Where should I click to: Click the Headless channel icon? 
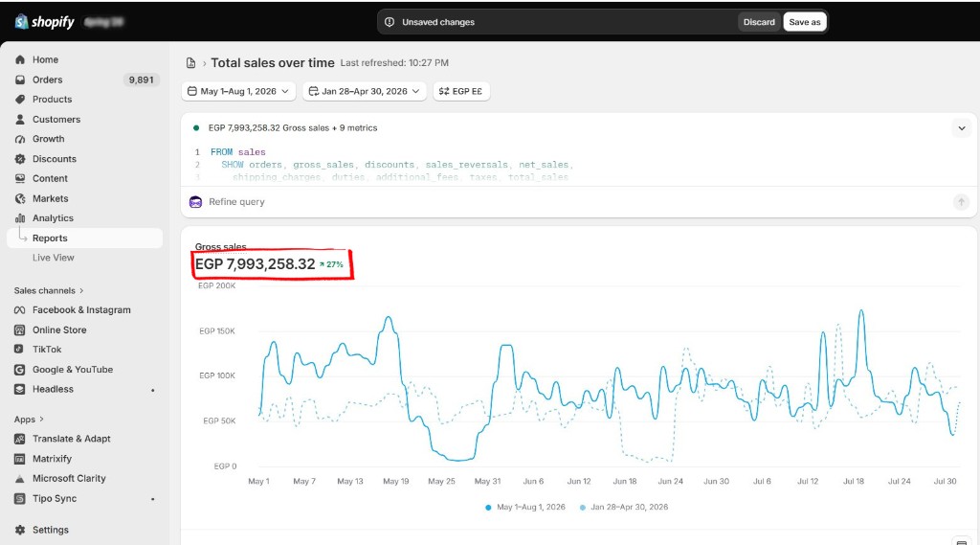point(19,389)
